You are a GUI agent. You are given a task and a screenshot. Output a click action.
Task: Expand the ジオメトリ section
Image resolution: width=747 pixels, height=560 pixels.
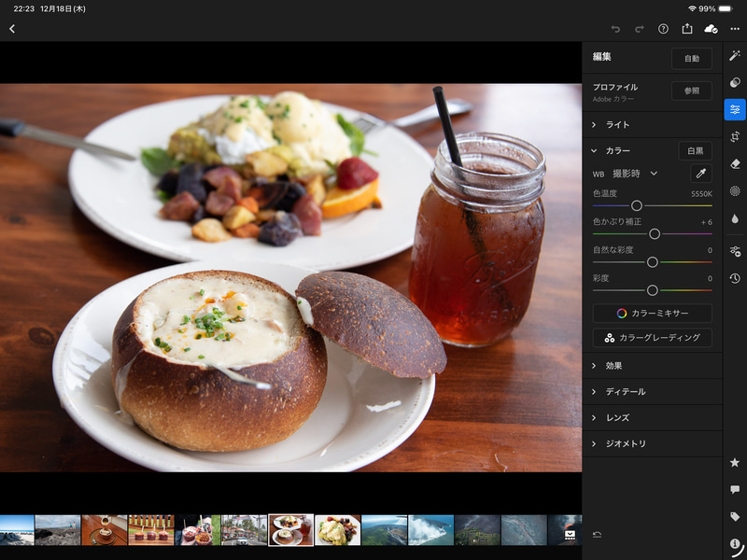(x=652, y=444)
